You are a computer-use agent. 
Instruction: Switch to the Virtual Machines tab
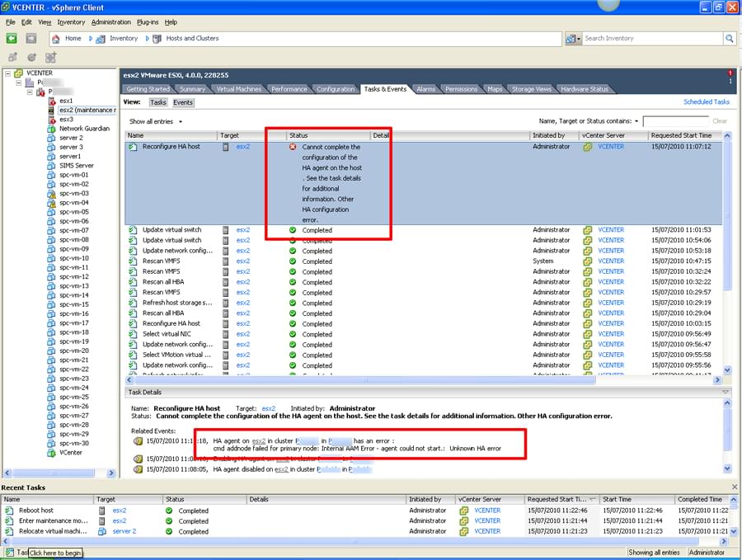(x=238, y=89)
